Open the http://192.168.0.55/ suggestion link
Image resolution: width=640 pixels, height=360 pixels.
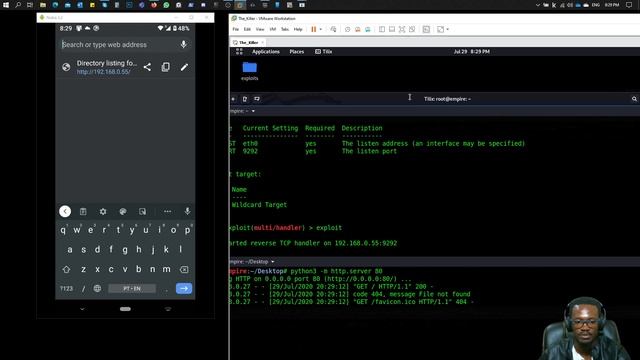pyautogui.click(x=104, y=72)
